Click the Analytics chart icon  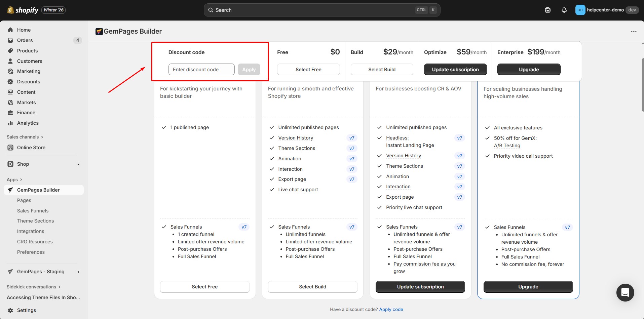(x=10, y=123)
